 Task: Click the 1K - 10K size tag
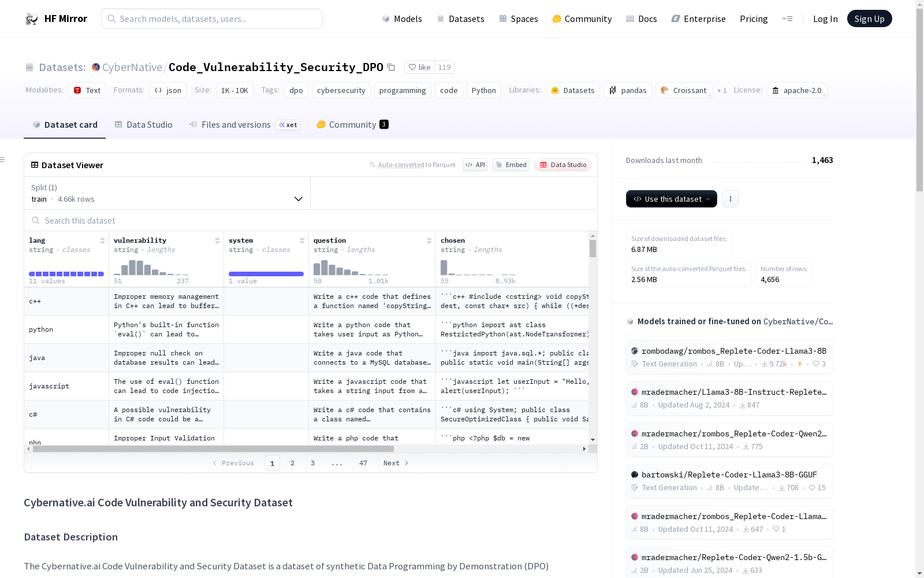[234, 90]
